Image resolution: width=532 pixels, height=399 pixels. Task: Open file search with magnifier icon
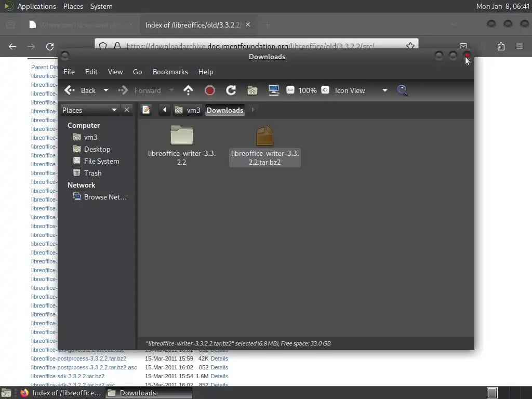tap(403, 90)
